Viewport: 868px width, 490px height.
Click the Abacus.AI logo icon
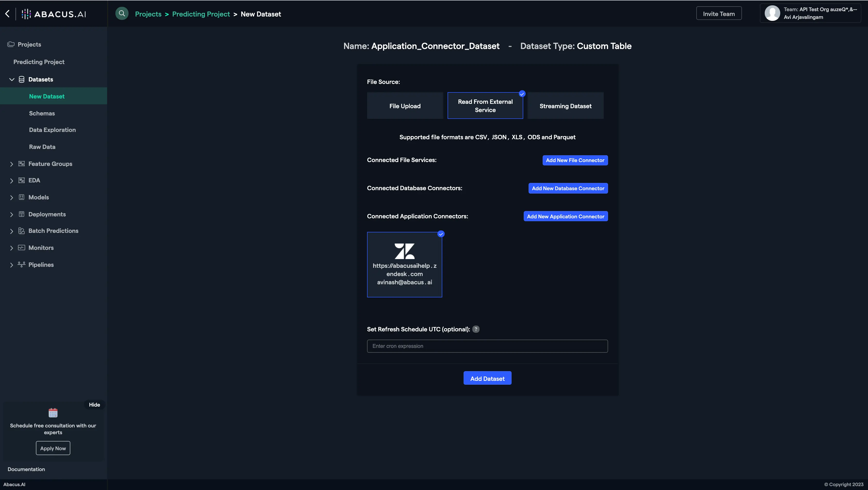pos(26,13)
